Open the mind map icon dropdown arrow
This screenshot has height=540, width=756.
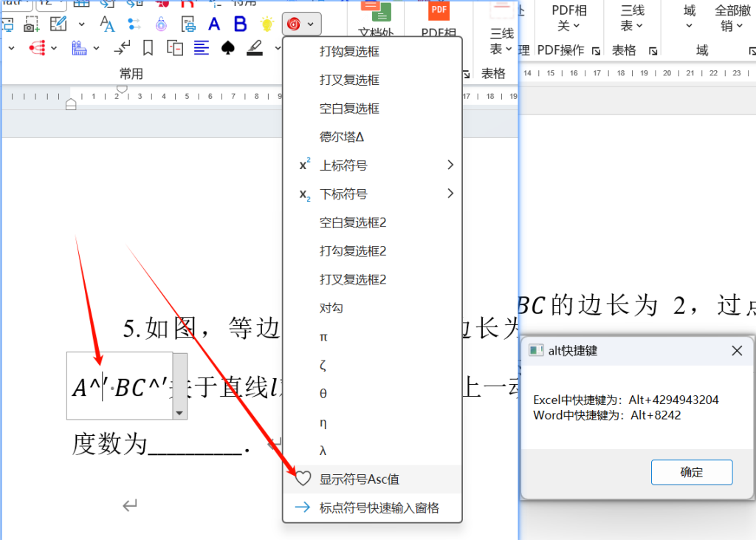point(53,48)
